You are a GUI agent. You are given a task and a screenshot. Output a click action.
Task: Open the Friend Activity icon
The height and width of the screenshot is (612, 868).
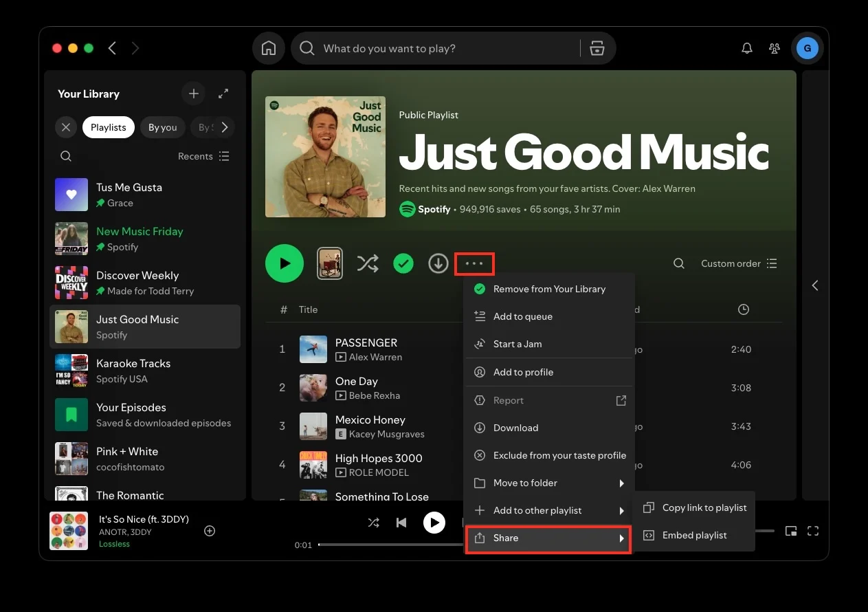pyautogui.click(x=775, y=48)
